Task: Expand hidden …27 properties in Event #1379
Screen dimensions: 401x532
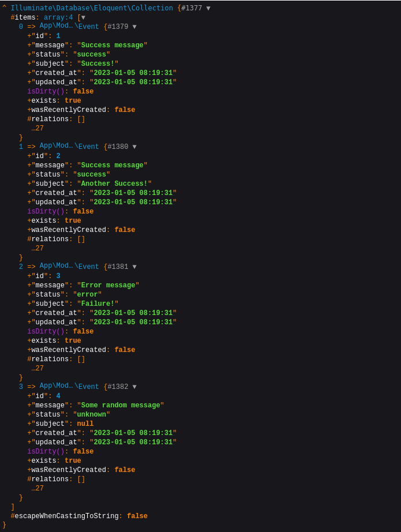Action: (x=38, y=129)
